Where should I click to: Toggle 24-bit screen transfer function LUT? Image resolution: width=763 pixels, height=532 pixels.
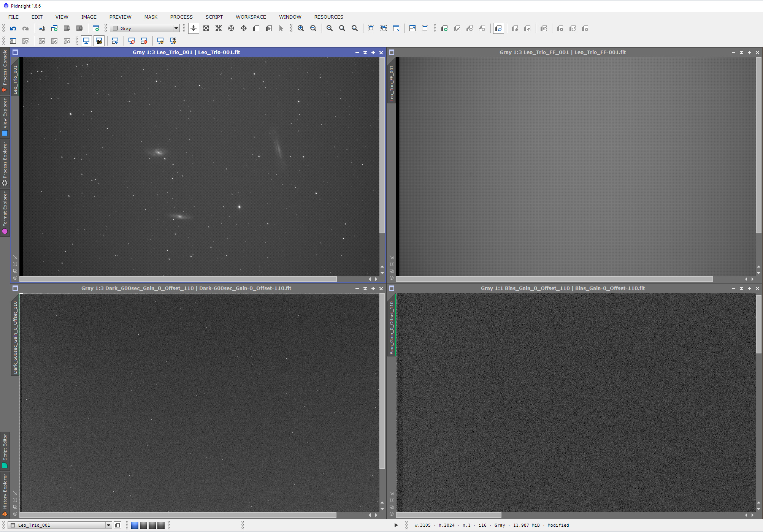(99, 41)
